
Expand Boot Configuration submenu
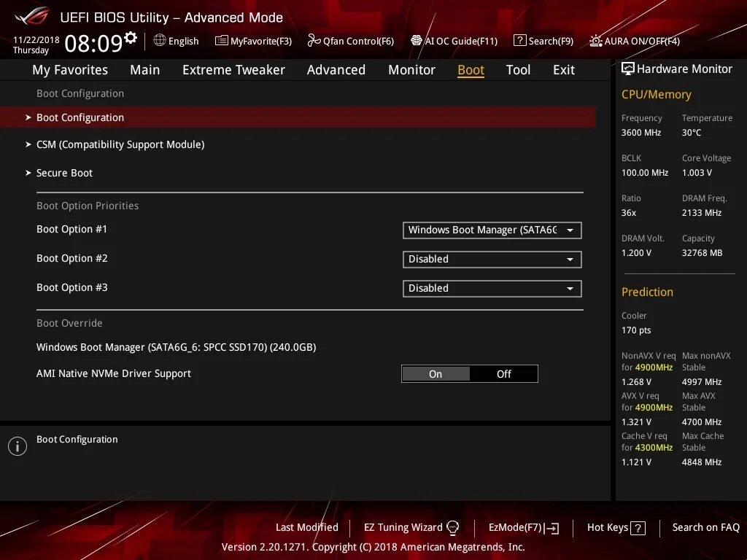click(298, 117)
